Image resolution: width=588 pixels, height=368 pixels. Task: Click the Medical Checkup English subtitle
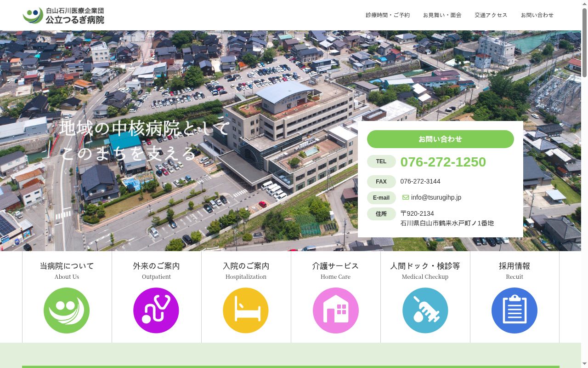point(425,277)
